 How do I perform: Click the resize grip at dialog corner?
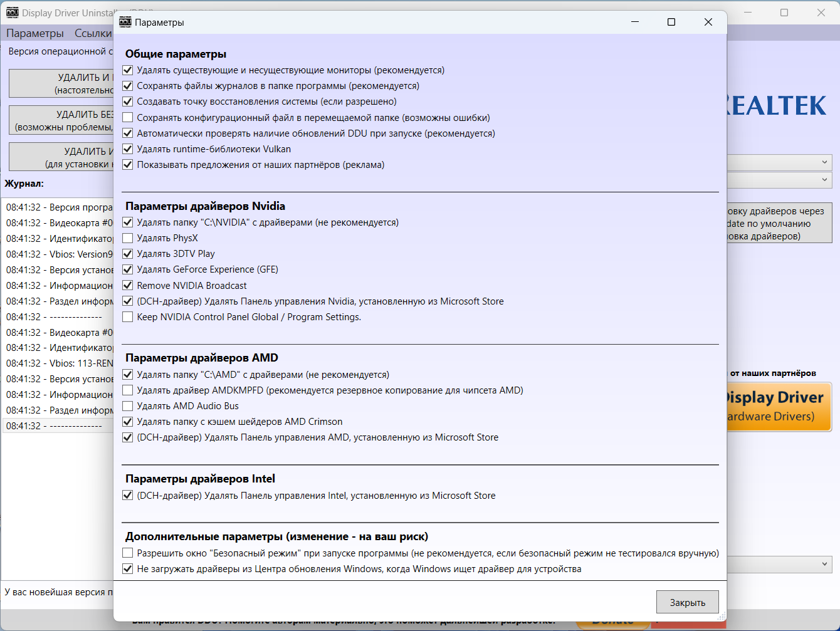722,616
